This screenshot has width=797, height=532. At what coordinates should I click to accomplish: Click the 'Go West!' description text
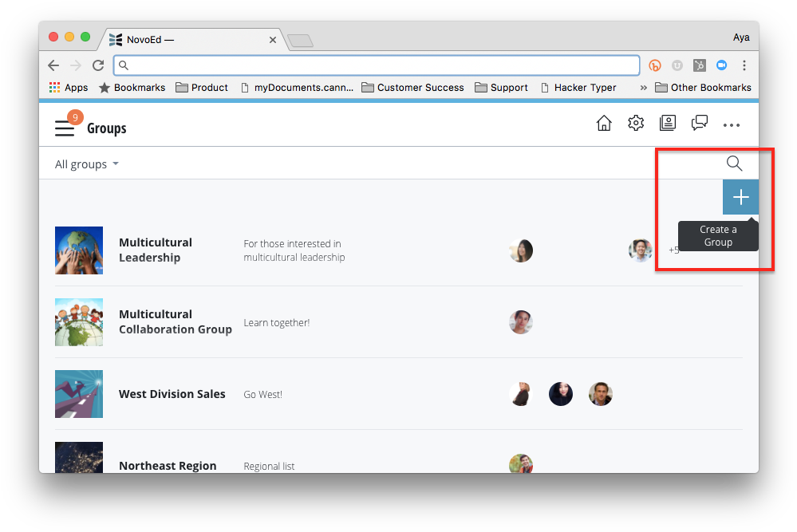tap(262, 394)
